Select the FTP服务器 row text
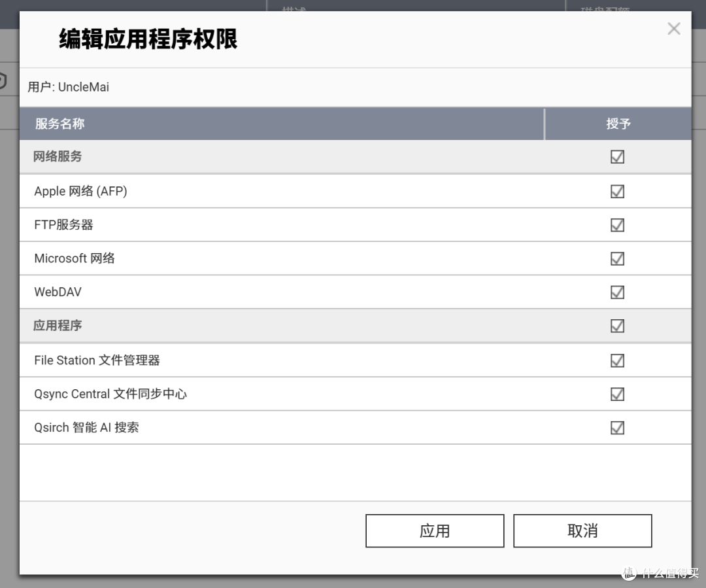 coord(63,224)
